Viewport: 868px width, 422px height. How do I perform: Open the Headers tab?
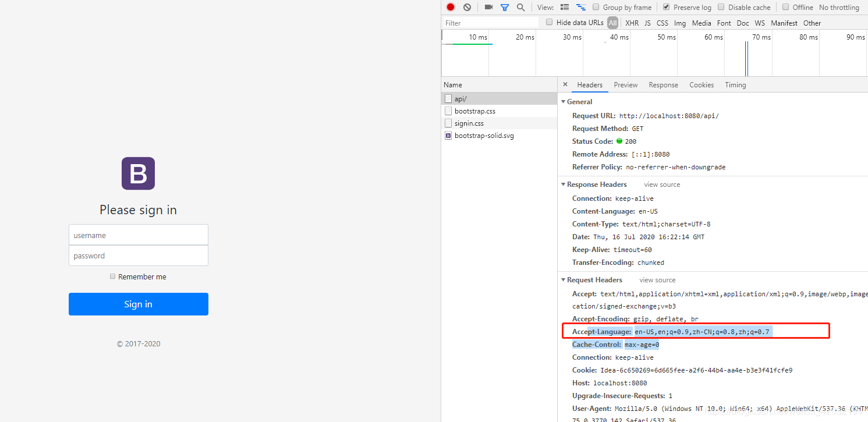click(590, 85)
